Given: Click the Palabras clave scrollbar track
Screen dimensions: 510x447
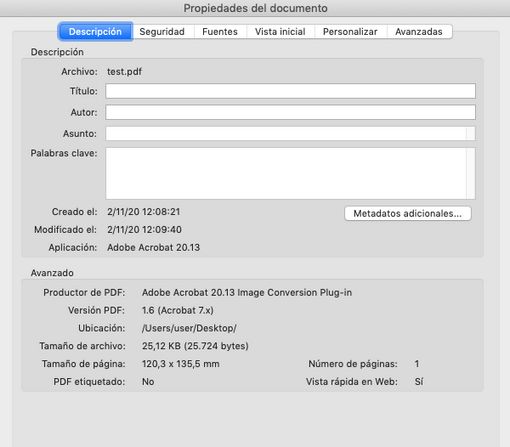Looking at the screenshot, I should (471, 174).
